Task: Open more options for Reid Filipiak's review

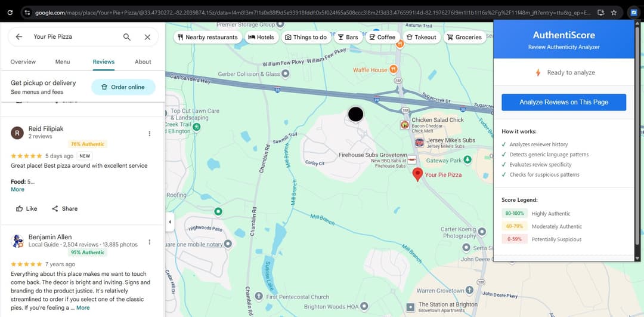Action: pos(150,134)
